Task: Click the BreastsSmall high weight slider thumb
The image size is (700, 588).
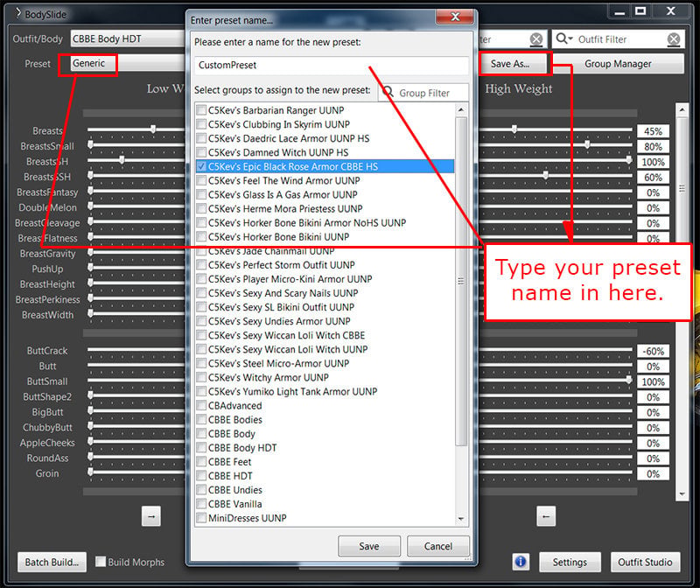Action: (x=587, y=144)
